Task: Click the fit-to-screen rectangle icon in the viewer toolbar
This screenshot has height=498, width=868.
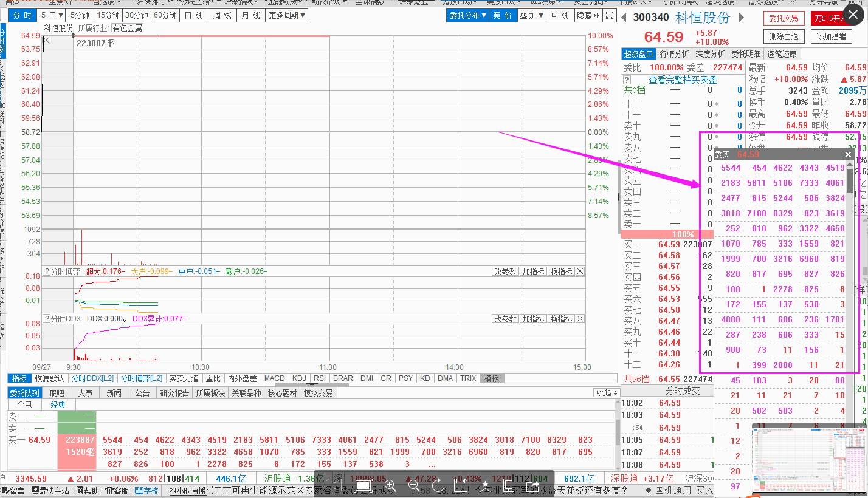Action: pos(363,485)
